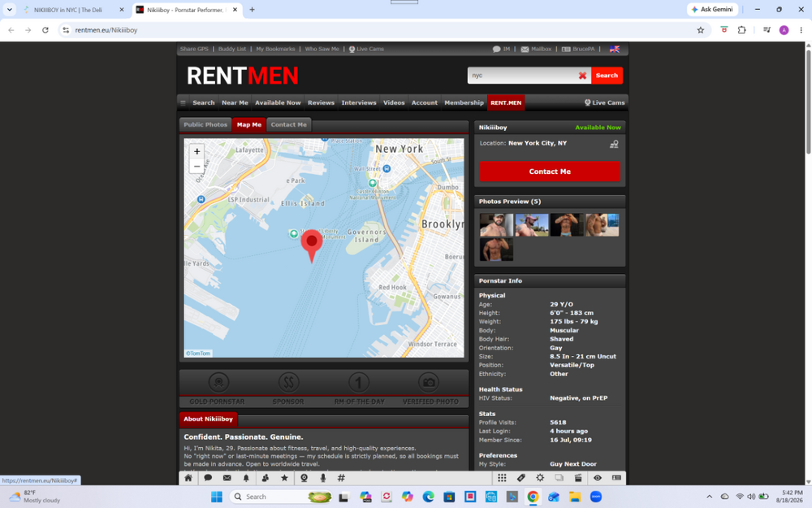
Task: Open the Videos nav menu item
Action: point(394,102)
